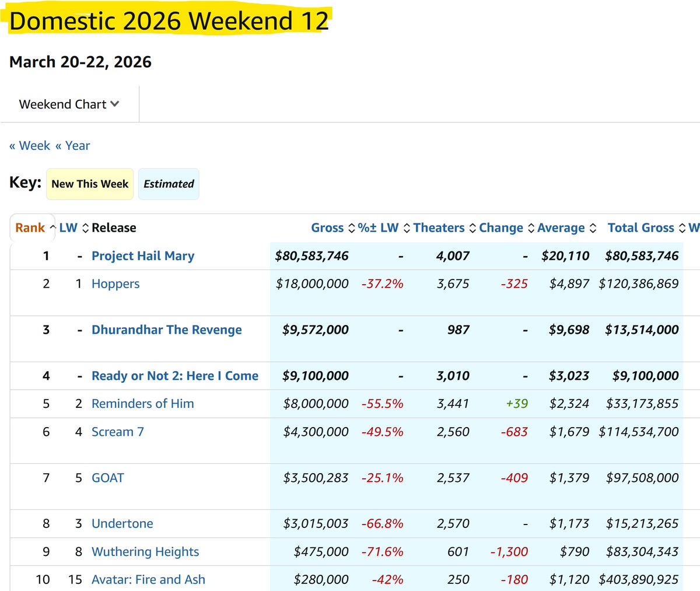Click the Estimated key label
Viewport: 700px width, 591px height.
169,184
